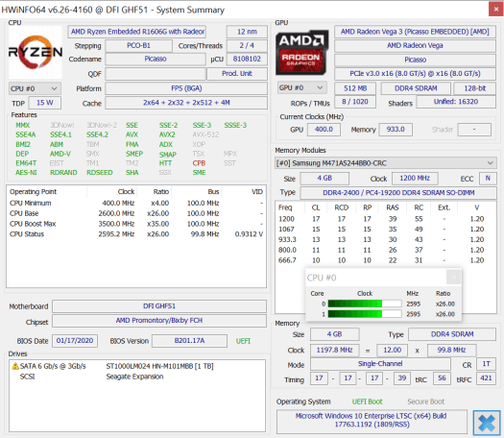Click the UEFI Boot label
This screenshot has width=504, height=438.
367,401
